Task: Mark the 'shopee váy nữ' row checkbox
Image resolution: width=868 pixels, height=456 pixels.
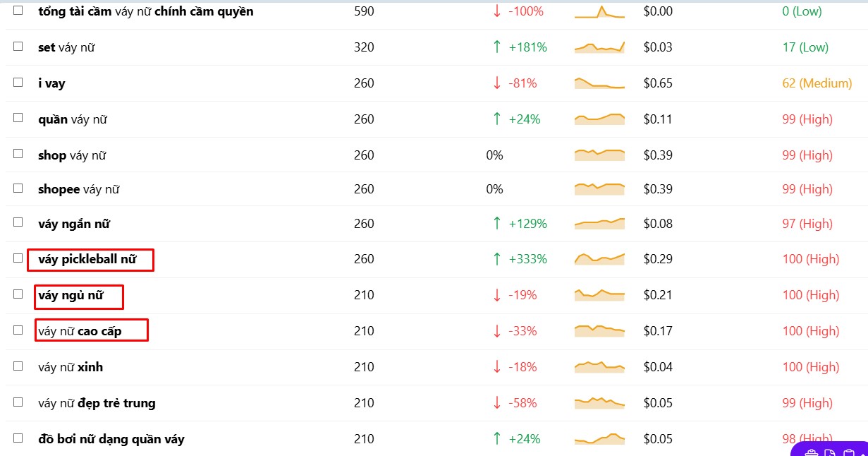Action: pos(18,188)
